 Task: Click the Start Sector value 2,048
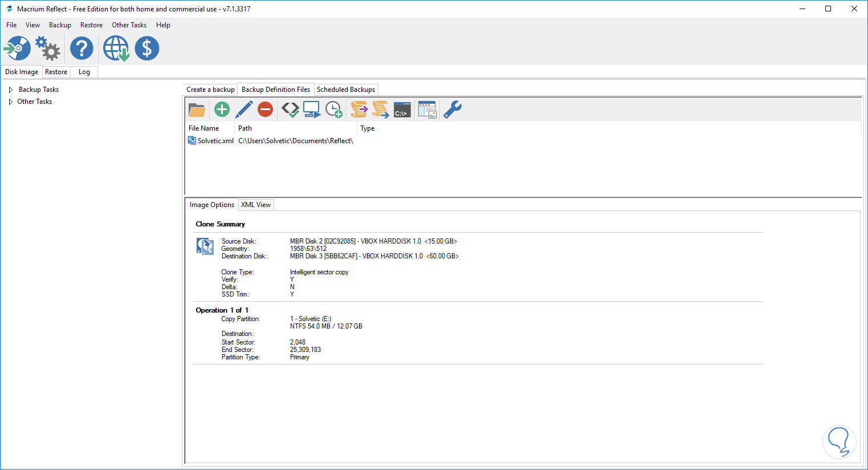298,342
